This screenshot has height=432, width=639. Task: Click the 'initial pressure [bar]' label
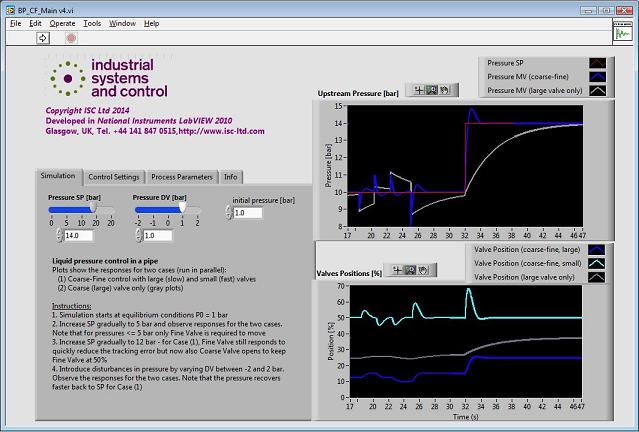click(x=264, y=201)
